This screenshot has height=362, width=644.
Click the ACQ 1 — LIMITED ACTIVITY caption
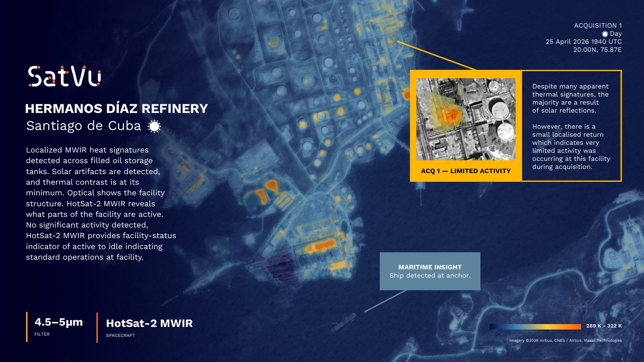point(466,171)
